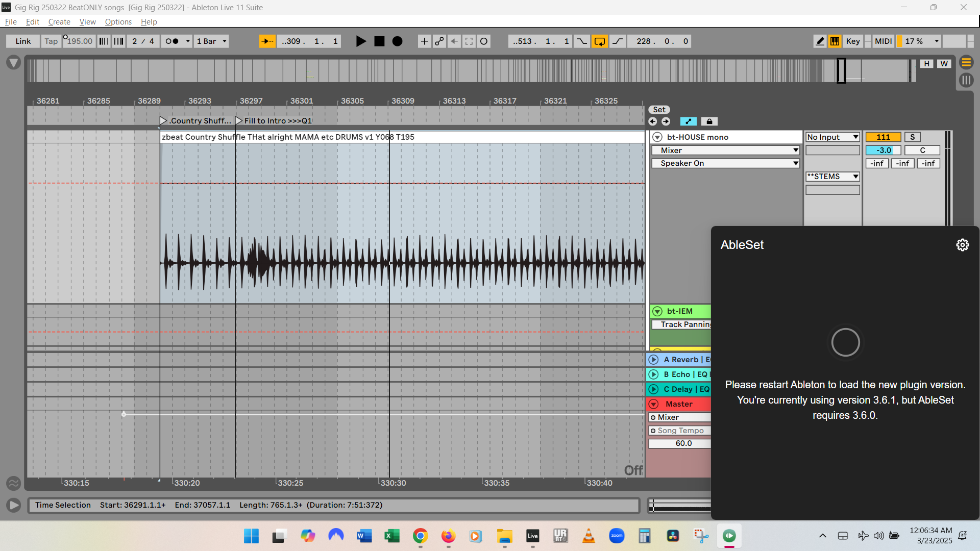Toggle Follow playhead button

pos(267,41)
